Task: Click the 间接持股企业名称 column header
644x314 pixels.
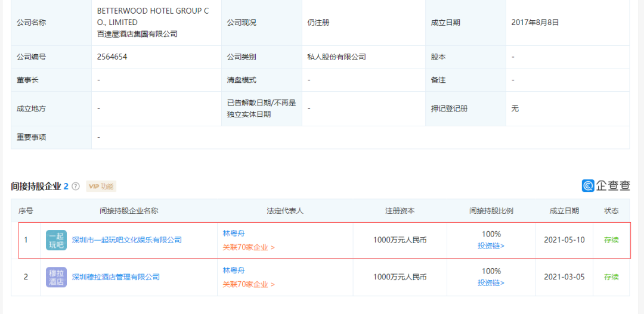Action: (x=129, y=210)
